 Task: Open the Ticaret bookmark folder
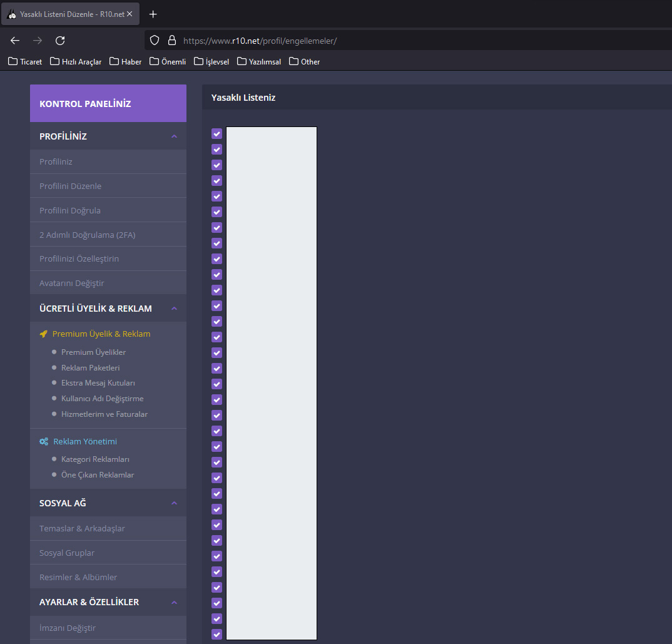point(25,62)
